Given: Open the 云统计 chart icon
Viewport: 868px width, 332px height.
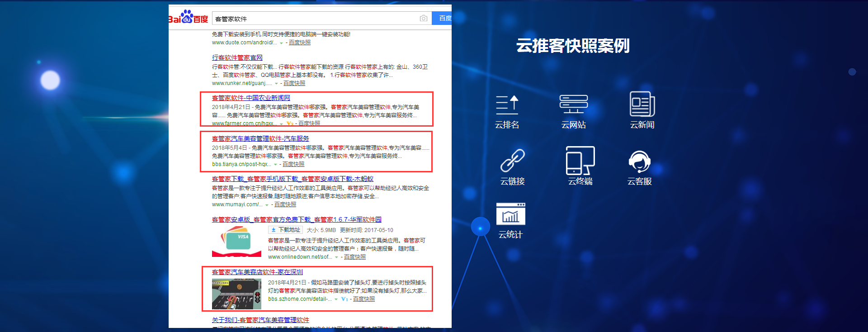Looking at the screenshot, I should 510,214.
